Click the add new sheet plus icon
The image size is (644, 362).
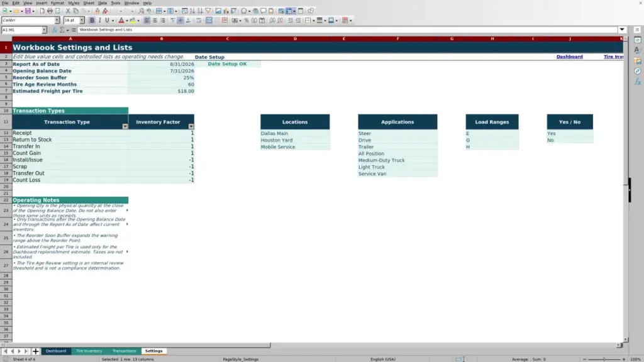pyautogui.click(x=35, y=351)
